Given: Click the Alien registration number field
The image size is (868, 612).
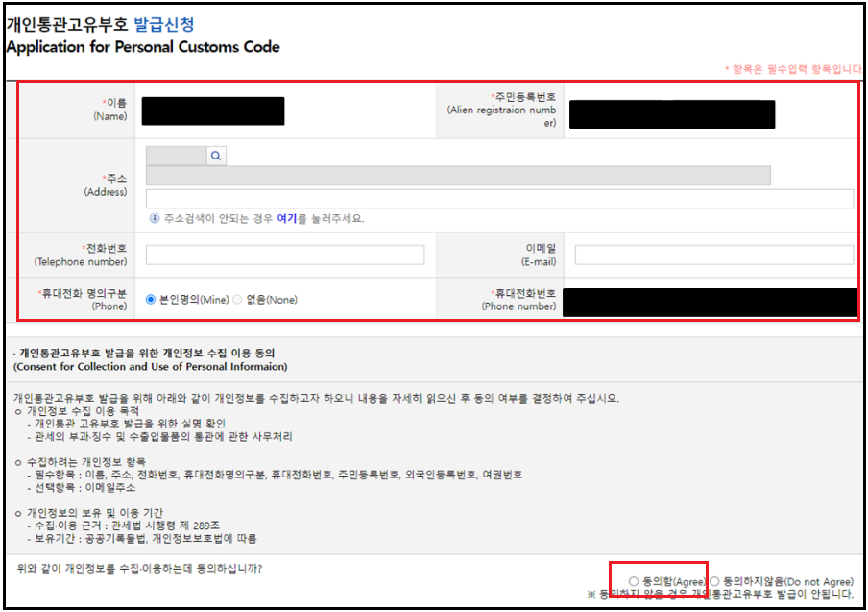Looking at the screenshot, I should click(x=672, y=113).
